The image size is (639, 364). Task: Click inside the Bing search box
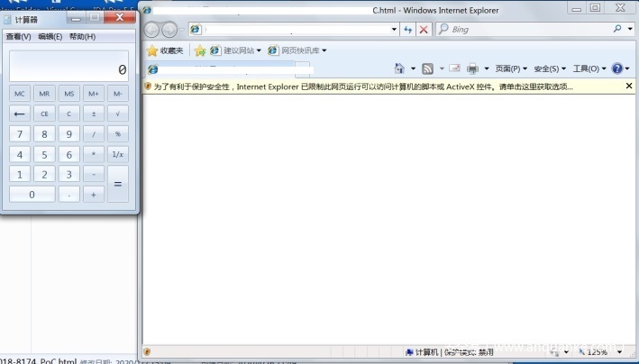point(524,30)
